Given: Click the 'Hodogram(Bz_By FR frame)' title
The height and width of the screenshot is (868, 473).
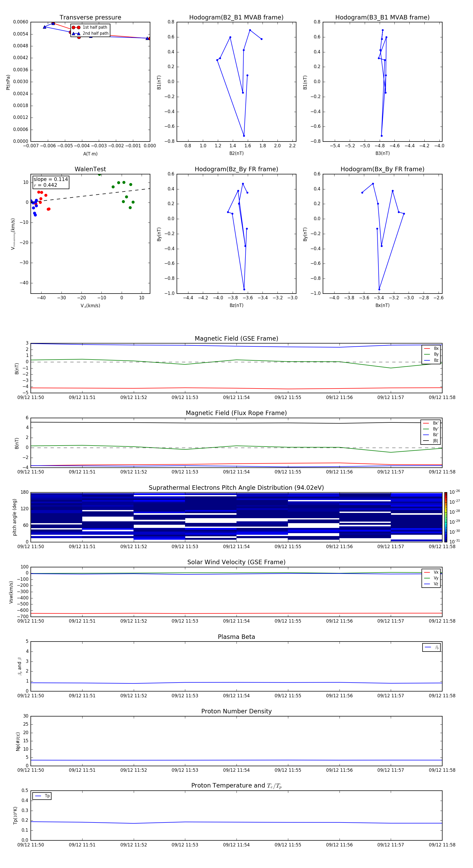Looking at the screenshot, I should point(236,169).
